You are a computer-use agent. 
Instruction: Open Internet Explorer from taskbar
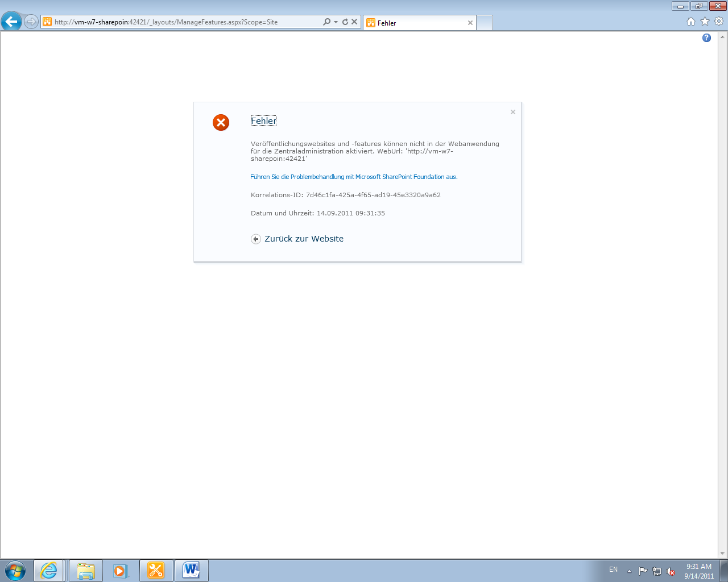(x=49, y=571)
